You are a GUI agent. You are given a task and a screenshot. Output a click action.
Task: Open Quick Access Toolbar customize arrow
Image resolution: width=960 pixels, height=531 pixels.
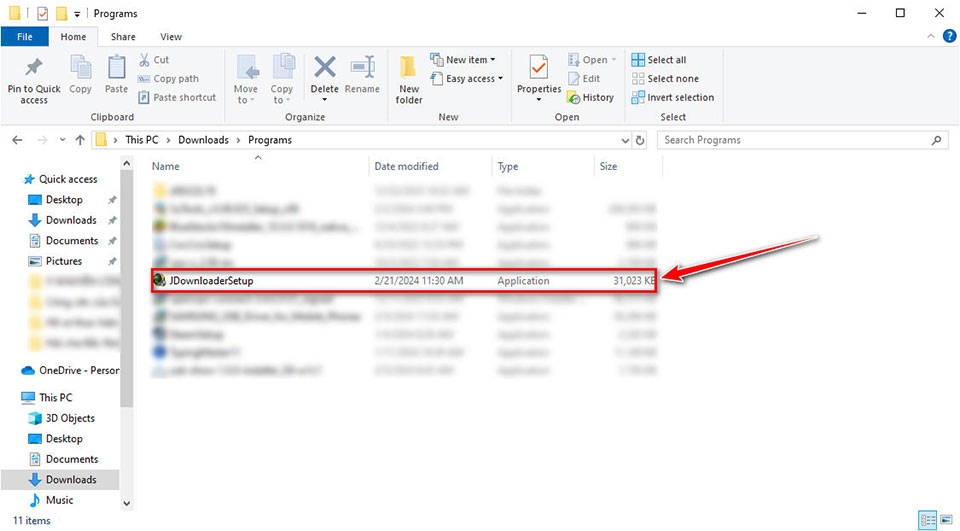click(x=77, y=13)
